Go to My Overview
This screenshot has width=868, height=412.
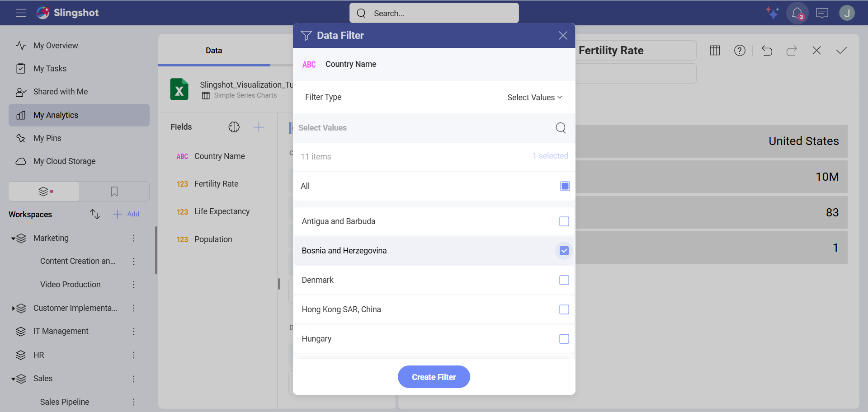(x=79, y=46)
